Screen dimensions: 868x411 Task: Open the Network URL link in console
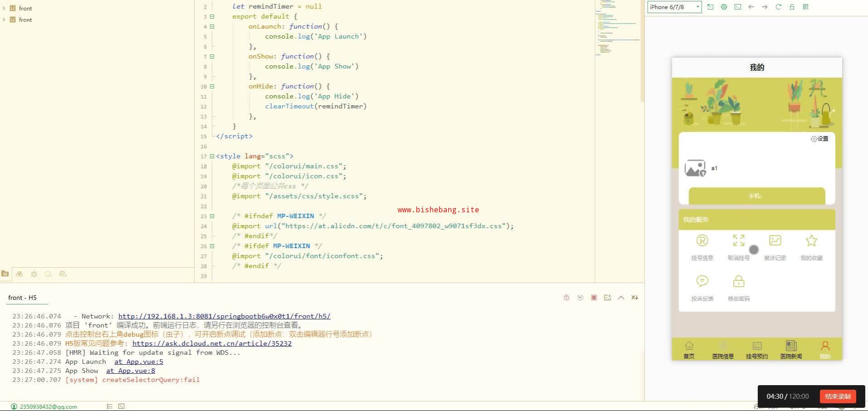point(224,316)
